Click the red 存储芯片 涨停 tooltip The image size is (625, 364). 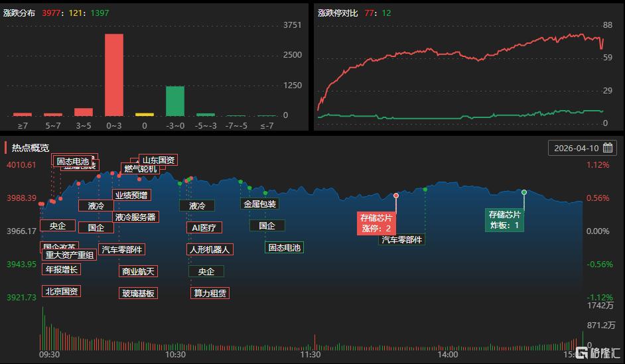(x=376, y=223)
